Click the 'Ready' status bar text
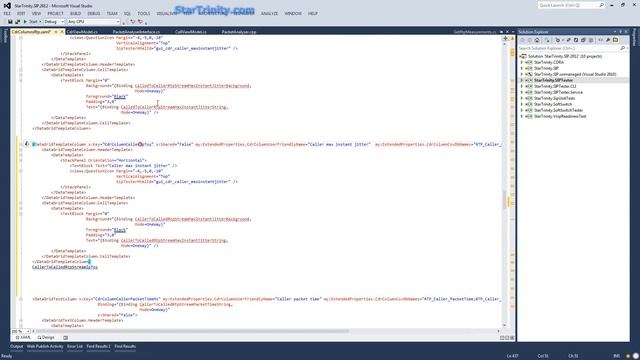This screenshot has width=640, height=360. 7,356
